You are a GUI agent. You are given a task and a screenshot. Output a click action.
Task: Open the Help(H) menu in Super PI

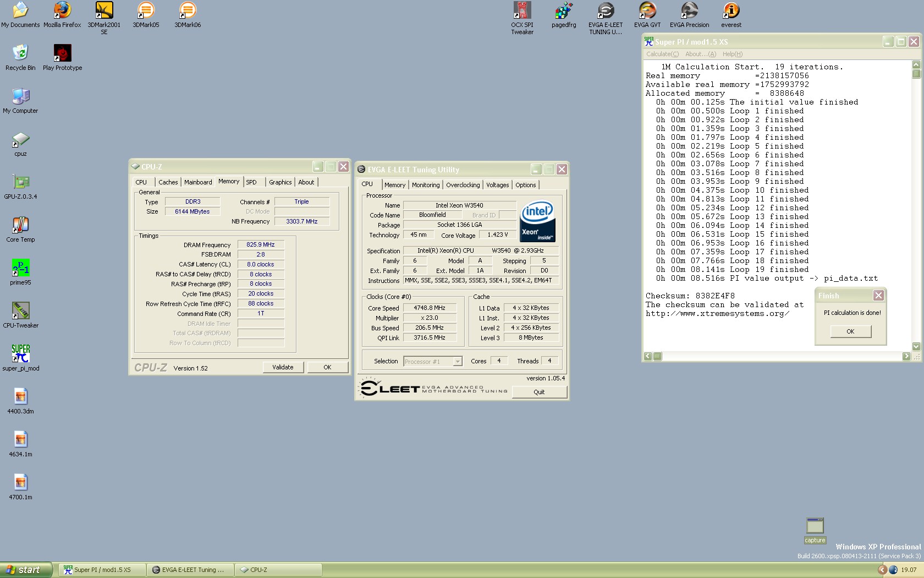(733, 54)
